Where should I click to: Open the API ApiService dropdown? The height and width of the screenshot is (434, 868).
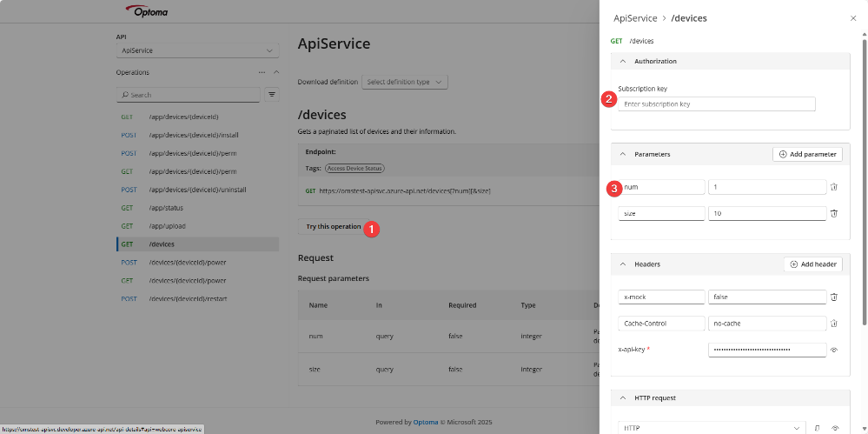(x=198, y=50)
